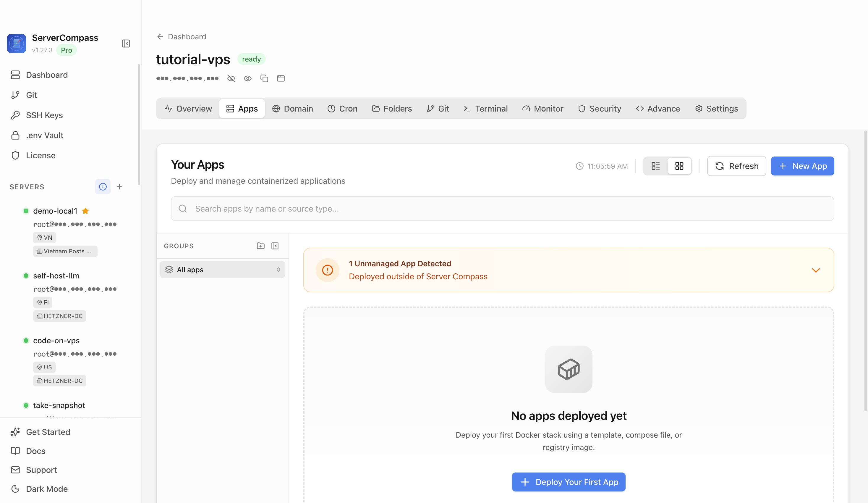
Task: Select the code-on-vps server
Action: point(56,341)
